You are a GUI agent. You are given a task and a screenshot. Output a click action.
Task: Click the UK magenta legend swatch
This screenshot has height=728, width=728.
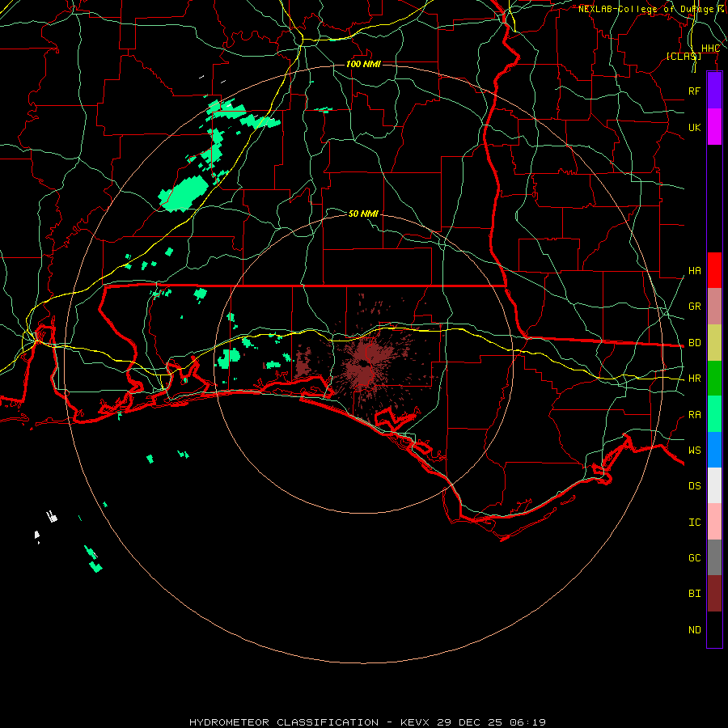714,127
